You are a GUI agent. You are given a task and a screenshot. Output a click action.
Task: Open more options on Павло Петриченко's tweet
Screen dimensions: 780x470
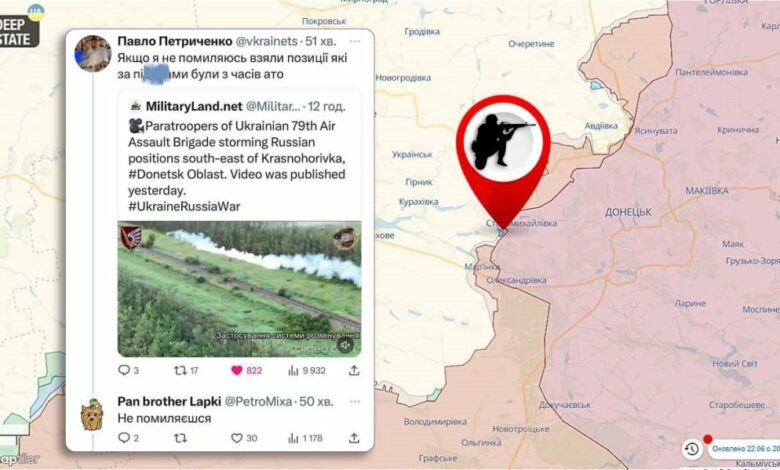pyautogui.click(x=355, y=41)
